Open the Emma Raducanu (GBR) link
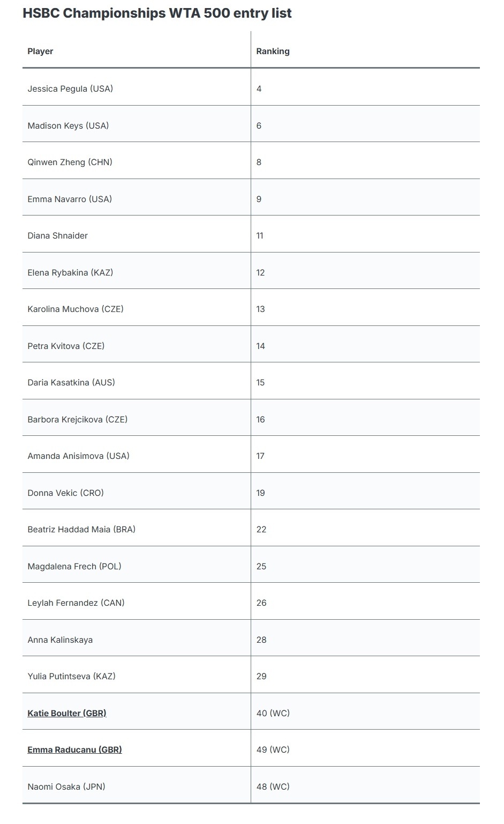This screenshot has height=824, width=504. pyautogui.click(x=74, y=749)
